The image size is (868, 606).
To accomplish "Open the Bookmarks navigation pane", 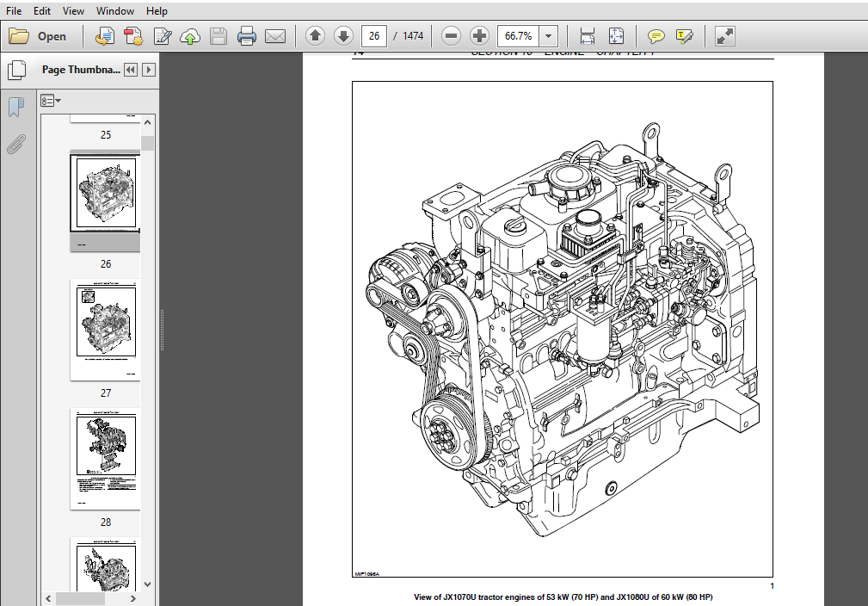I will point(16,107).
